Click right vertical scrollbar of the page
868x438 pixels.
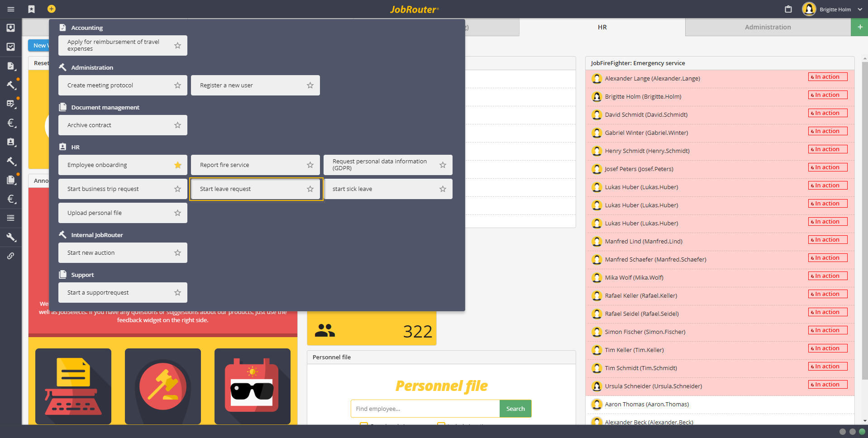864,221
